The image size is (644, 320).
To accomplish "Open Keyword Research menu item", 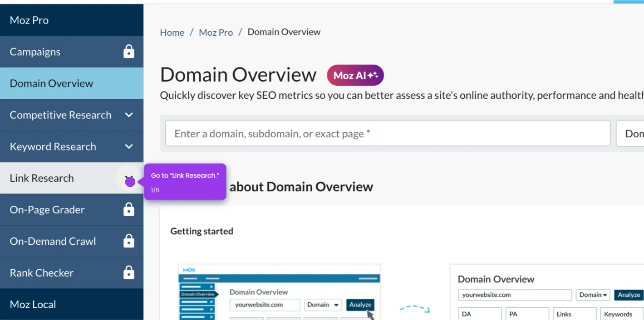I will [72, 146].
